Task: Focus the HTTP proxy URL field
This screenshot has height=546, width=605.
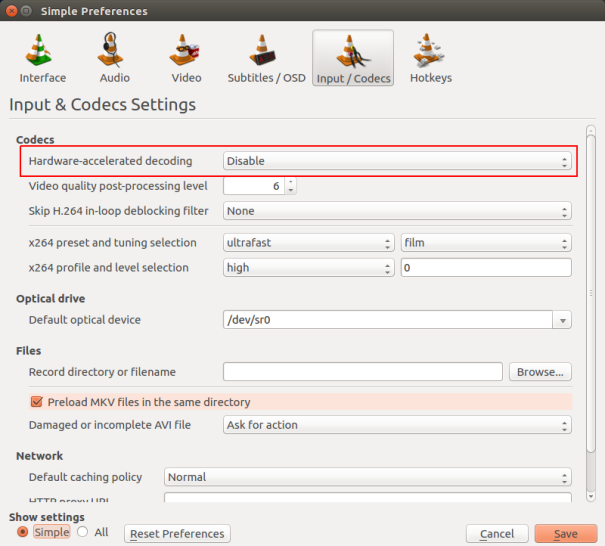Action: pos(368,497)
